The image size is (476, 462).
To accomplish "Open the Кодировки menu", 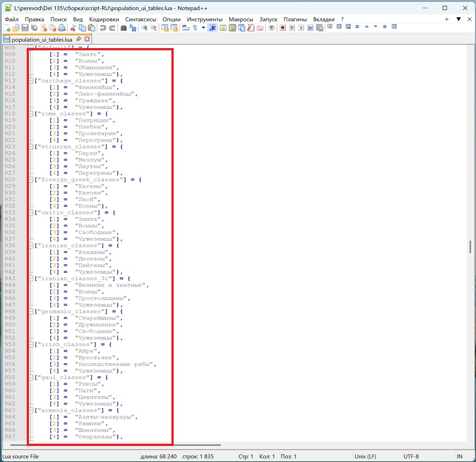I will [104, 19].
